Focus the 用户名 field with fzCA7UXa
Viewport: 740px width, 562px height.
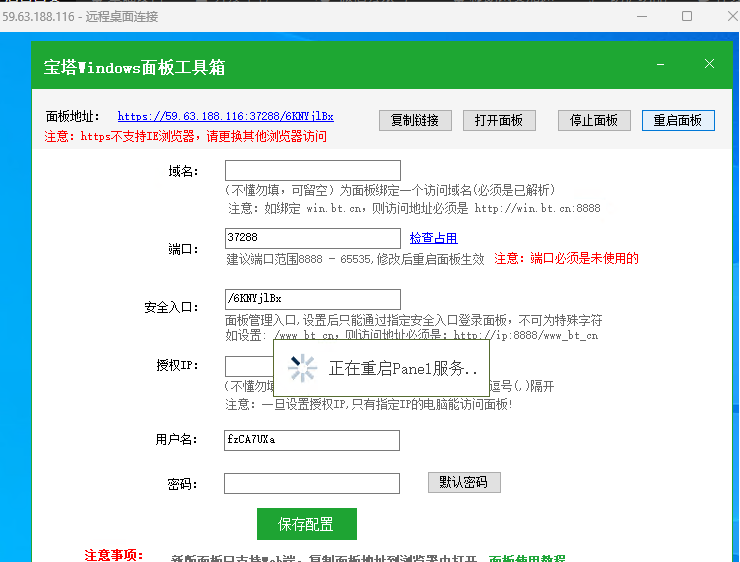click(312, 440)
